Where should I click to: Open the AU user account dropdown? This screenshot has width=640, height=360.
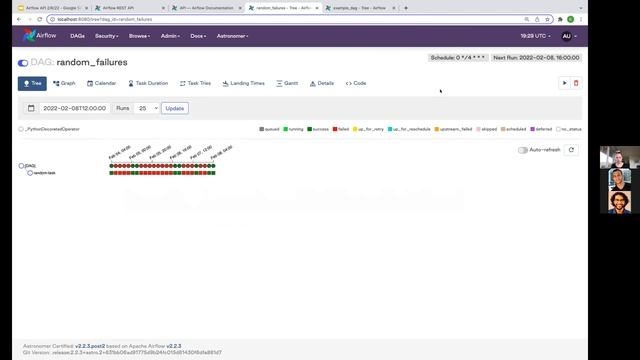coord(569,36)
